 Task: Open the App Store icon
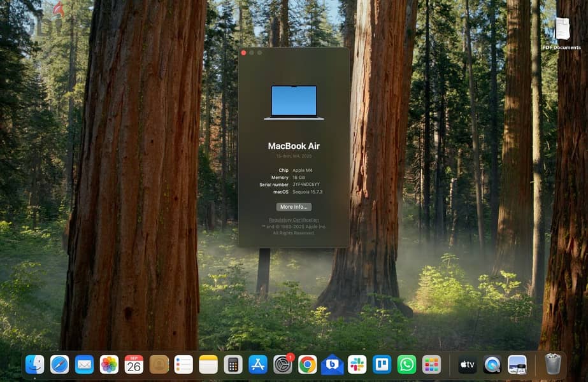click(x=258, y=364)
